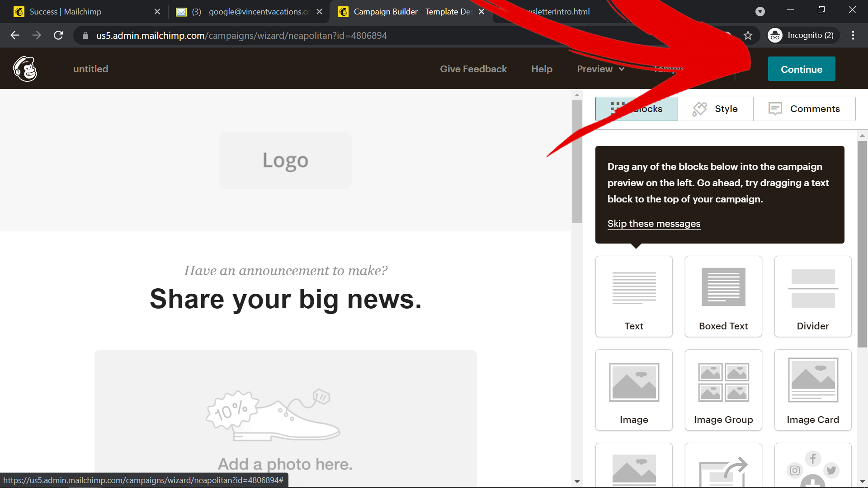Select the Image content block

pos(634,390)
